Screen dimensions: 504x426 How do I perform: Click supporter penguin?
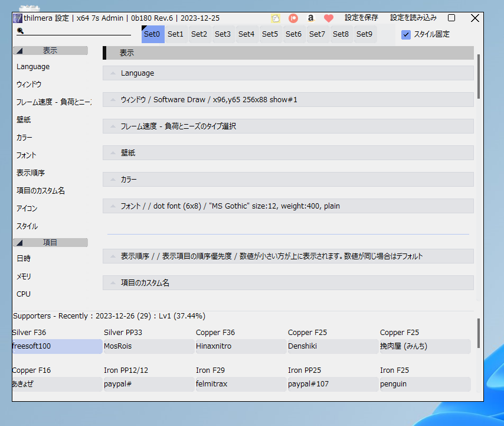426,384
